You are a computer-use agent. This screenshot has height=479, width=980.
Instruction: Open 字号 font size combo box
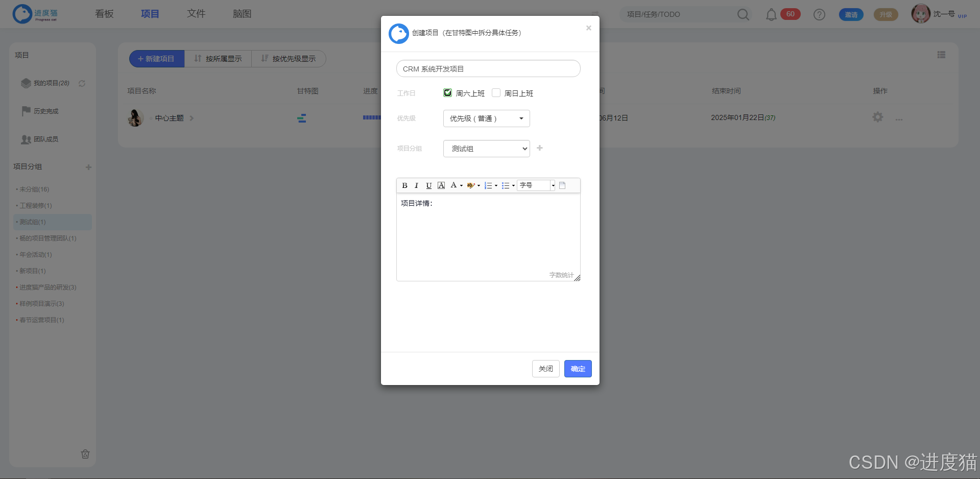536,185
